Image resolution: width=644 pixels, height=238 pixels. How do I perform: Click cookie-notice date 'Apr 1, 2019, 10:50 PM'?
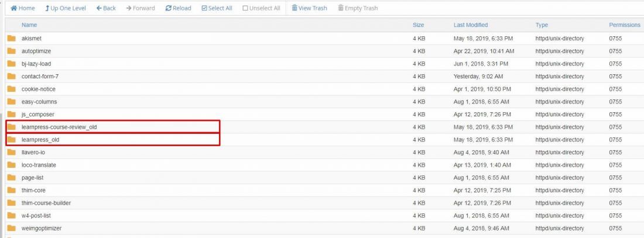482,89
